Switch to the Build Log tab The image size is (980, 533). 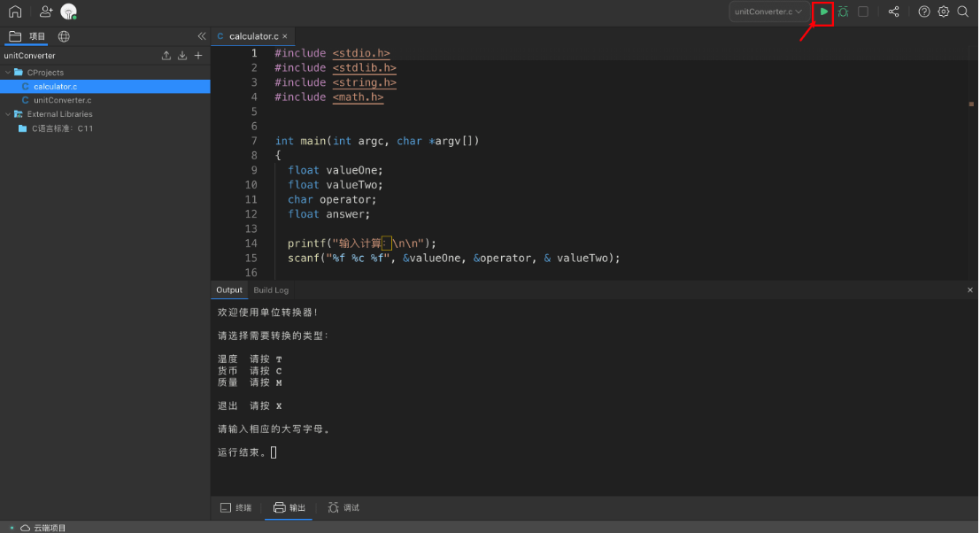click(271, 290)
